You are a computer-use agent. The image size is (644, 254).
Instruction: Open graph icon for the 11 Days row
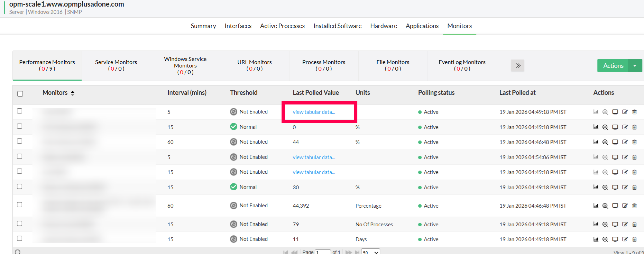(596, 239)
